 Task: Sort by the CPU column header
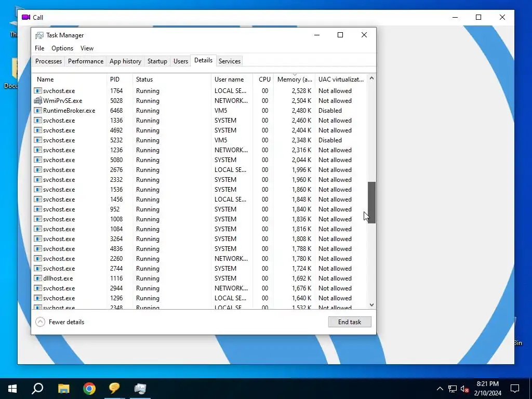tap(263, 79)
